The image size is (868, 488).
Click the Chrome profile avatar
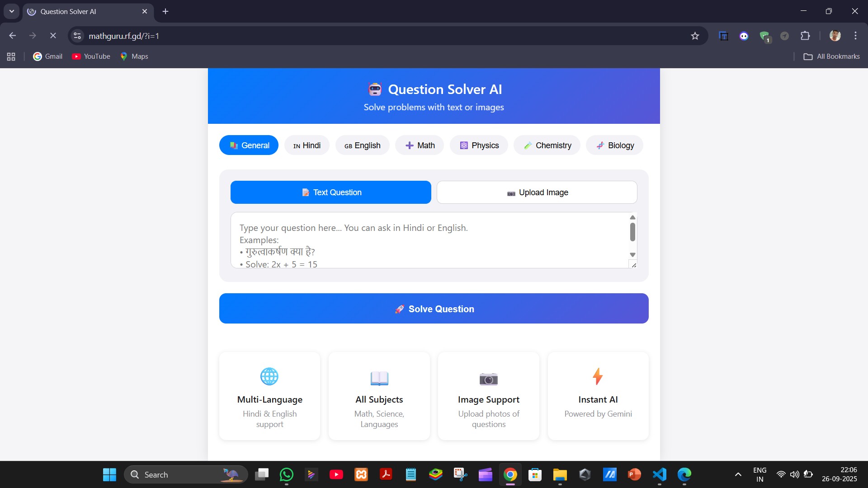point(835,36)
